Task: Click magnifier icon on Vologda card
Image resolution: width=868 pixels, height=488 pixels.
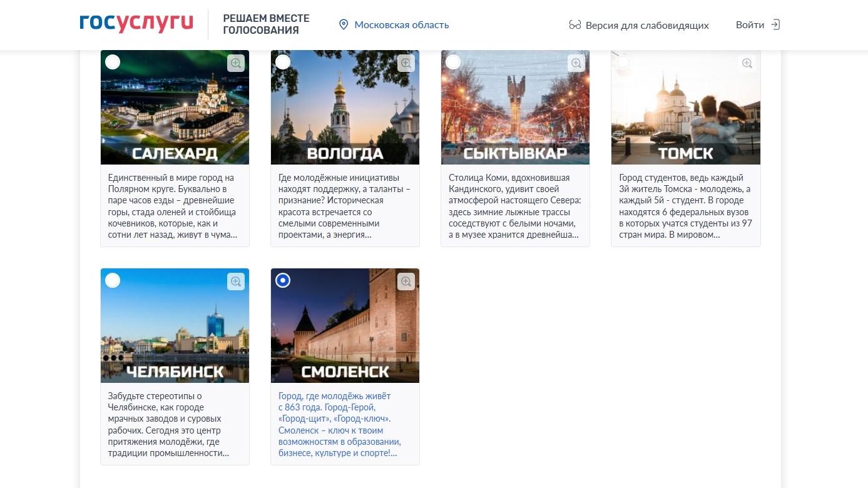Action: (406, 63)
